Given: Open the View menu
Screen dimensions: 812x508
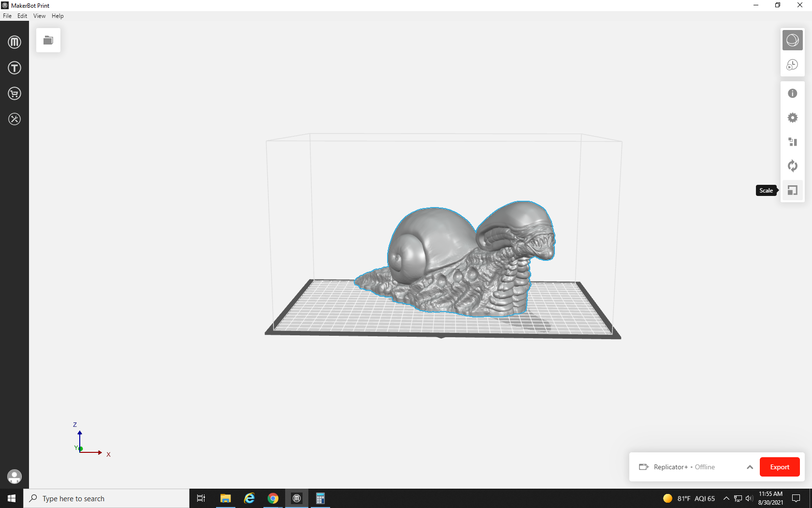Looking at the screenshot, I should [40, 16].
